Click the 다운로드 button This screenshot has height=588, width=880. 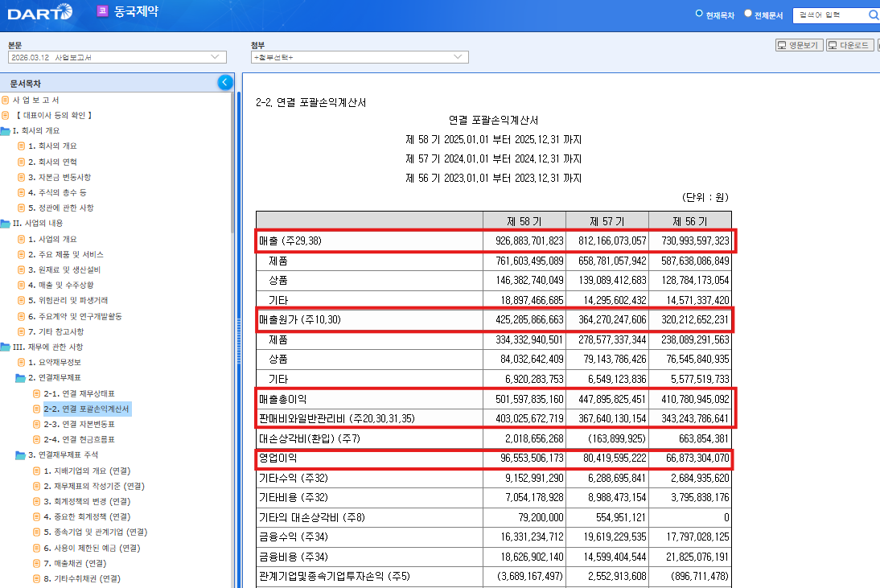849,45
